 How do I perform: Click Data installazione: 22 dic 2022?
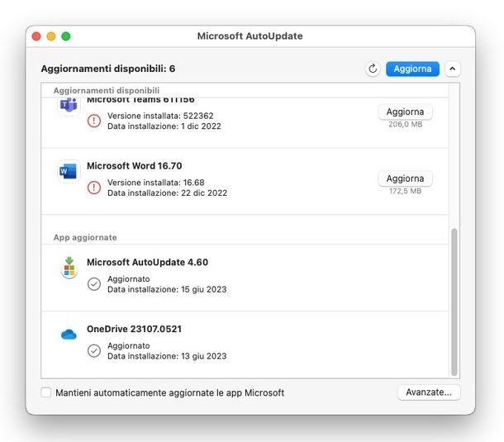(x=167, y=192)
